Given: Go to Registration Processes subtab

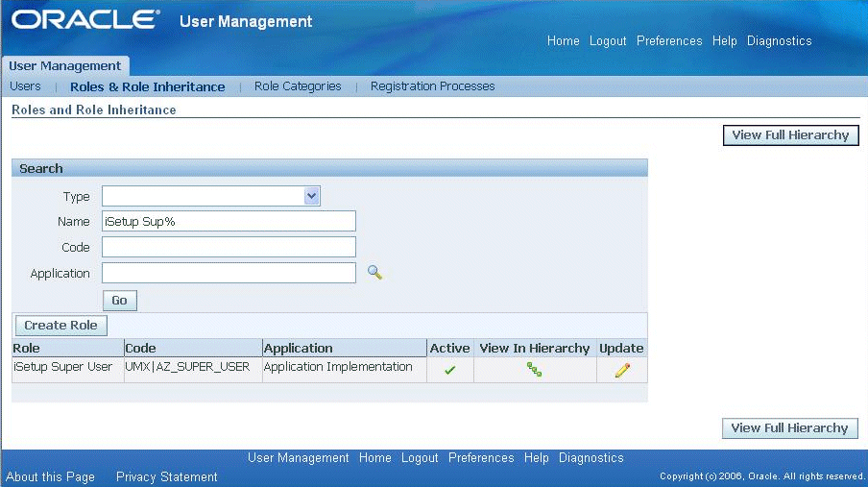Looking at the screenshot, I should coord(432,86).
